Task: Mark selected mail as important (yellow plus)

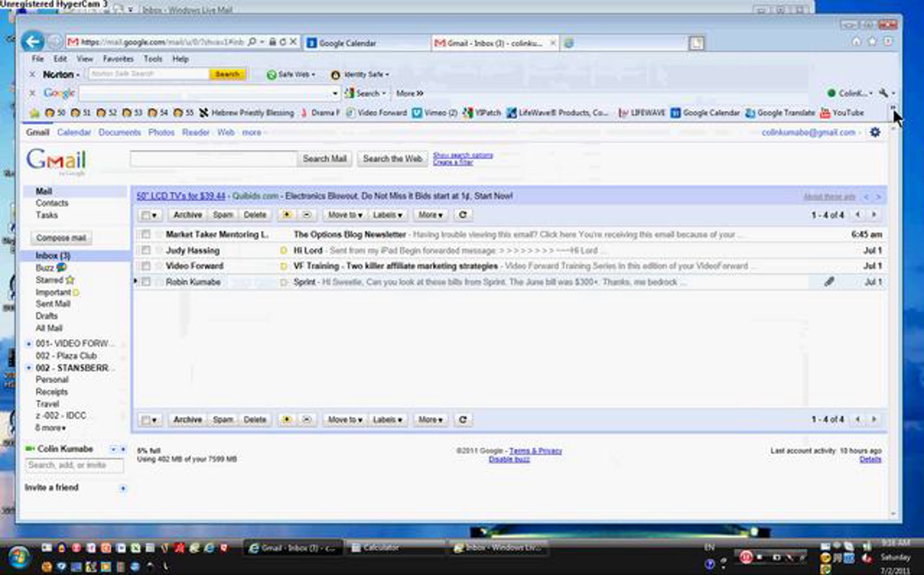Action: 287,215
